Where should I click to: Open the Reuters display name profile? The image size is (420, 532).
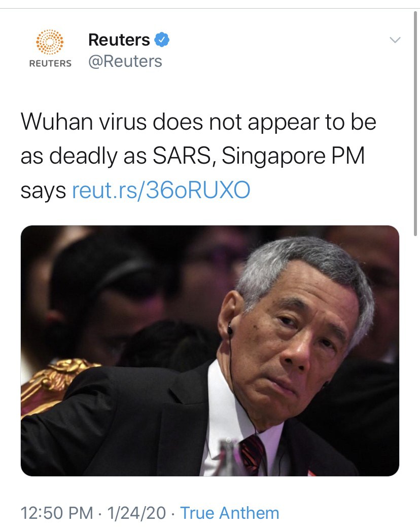click(x=119, y=40)
